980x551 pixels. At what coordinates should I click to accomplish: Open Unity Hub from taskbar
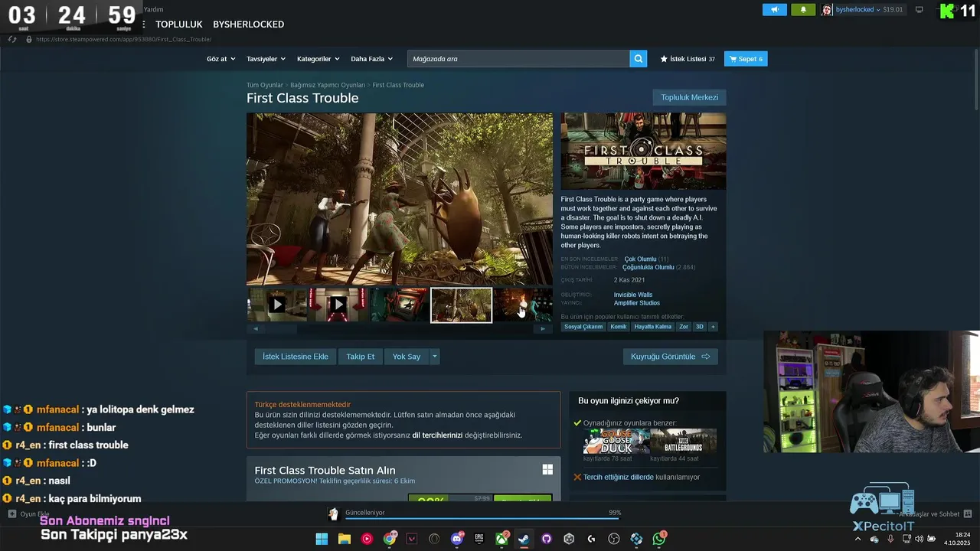[x=569, y=539]
